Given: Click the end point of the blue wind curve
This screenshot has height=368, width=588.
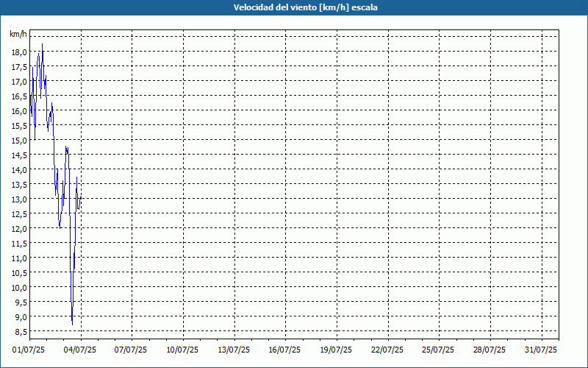Looking at the screenshot, I should 81,197.
